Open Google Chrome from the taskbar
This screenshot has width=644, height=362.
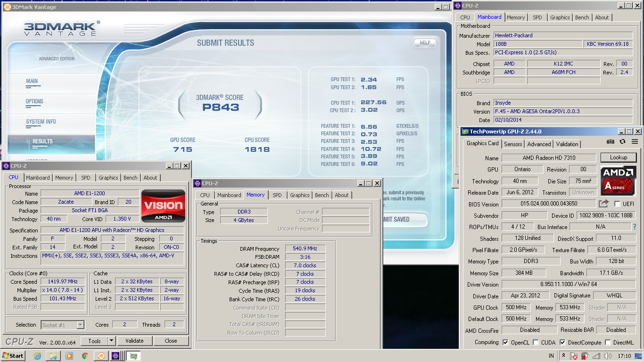[85, 356]
